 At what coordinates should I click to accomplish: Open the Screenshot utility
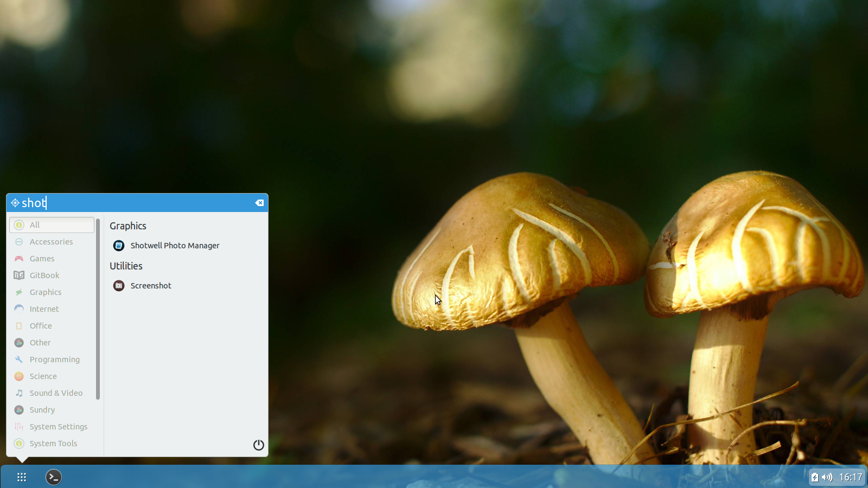pyautogui.click(x=142, y=286)
